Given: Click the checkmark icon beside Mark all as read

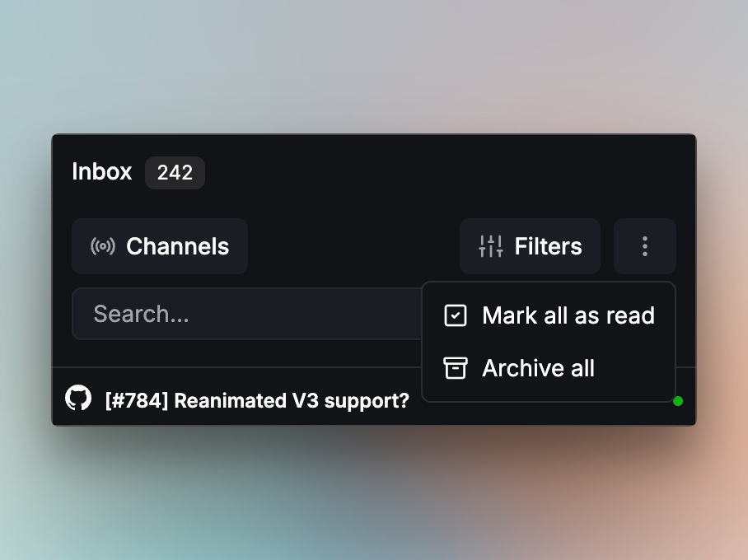Looking at the screenshot, I should click(456, 315).
